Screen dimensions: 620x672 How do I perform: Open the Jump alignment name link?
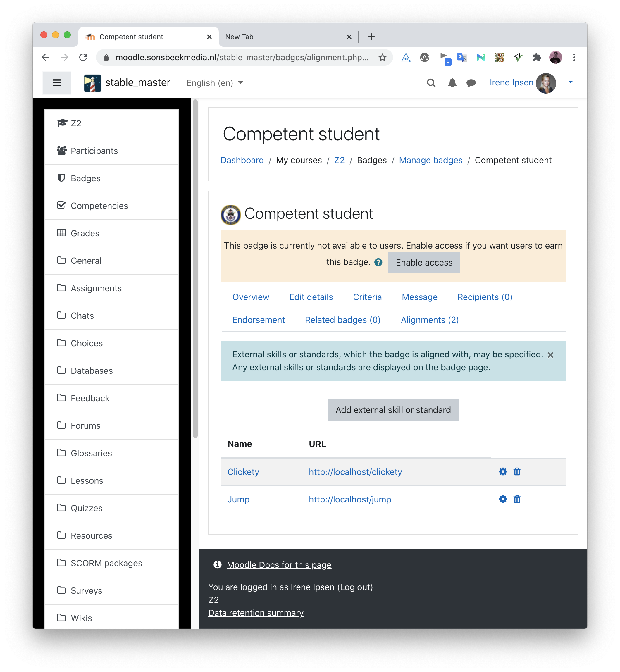click(239, 499)
